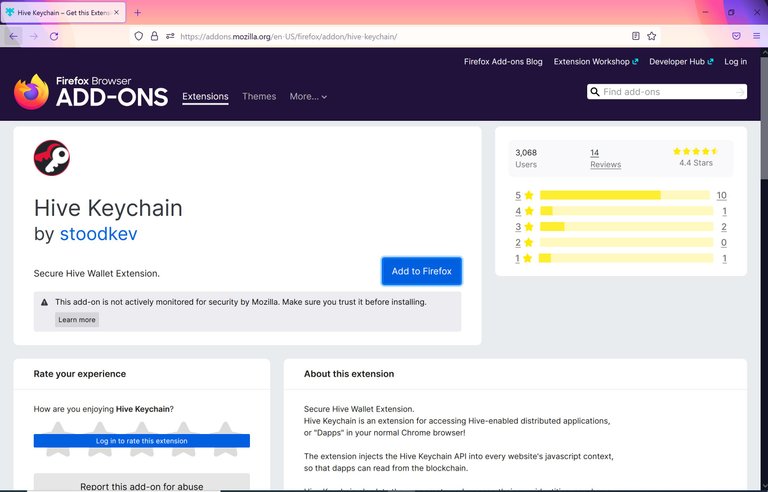Open the 14 Reviews link
Image resolution: width=768 pixels, height=492 pixels.
point(605,158)
